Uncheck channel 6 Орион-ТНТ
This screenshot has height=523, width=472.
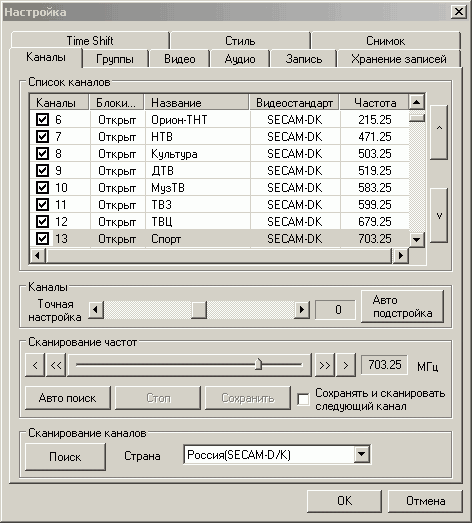(x=42, y=119)
